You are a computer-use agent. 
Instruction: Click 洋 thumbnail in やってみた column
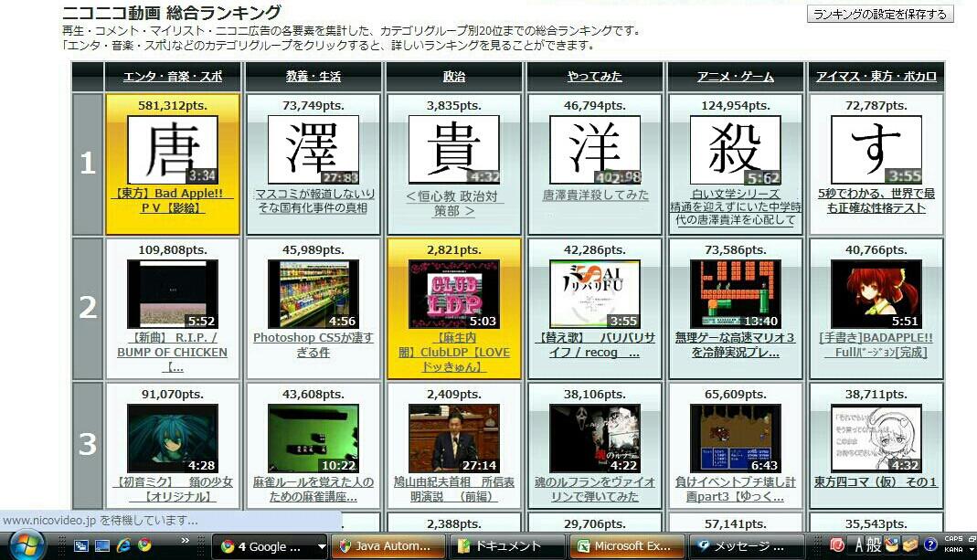pyautogui.click(x=595, y=150)
